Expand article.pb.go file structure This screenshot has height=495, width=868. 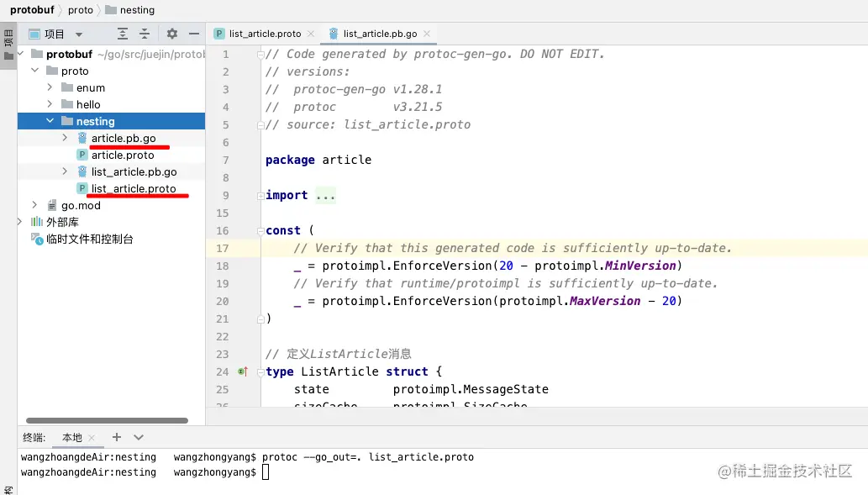tap(65, 138)
